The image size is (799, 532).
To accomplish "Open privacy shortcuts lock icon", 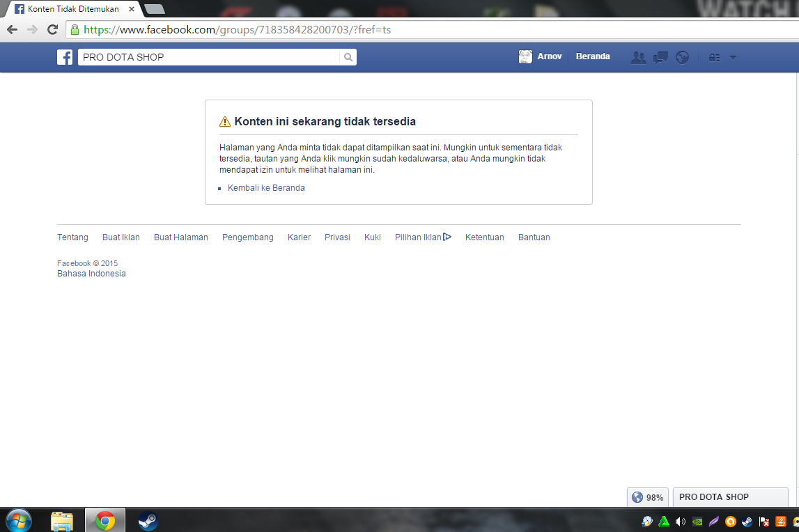I will point(715,58).
